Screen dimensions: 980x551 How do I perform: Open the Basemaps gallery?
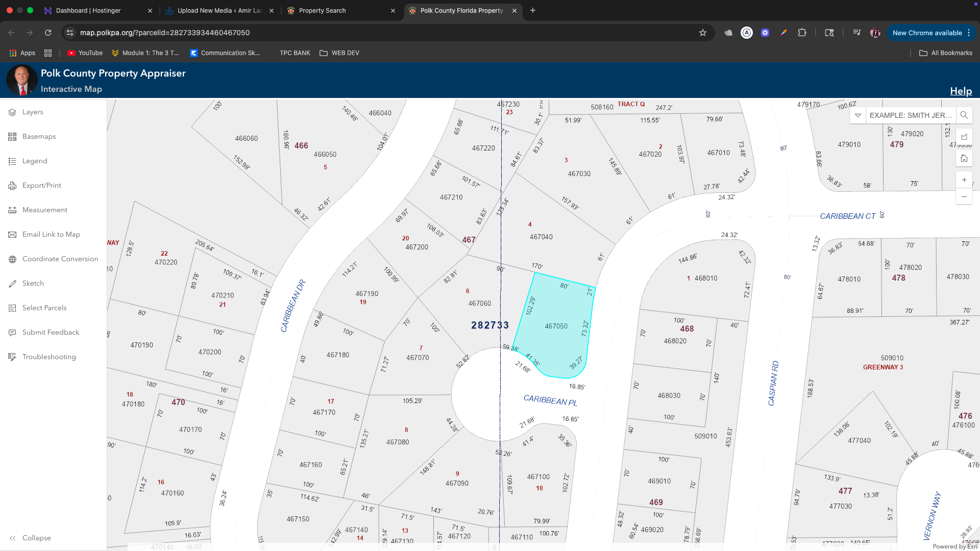(x=39, y=137)
